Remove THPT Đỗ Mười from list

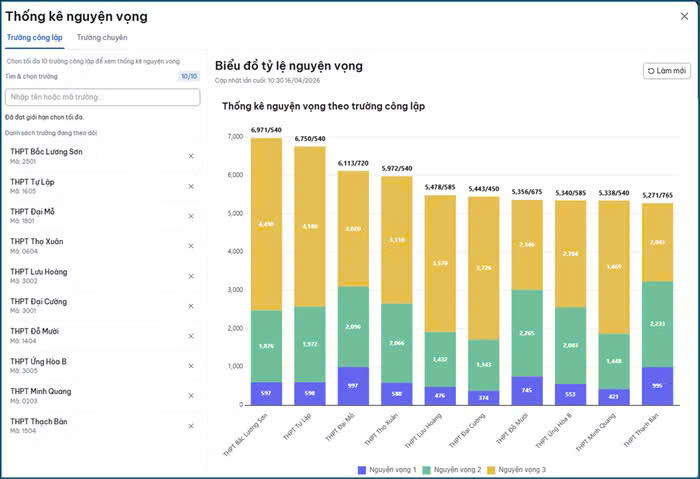(x=191, y=335)
